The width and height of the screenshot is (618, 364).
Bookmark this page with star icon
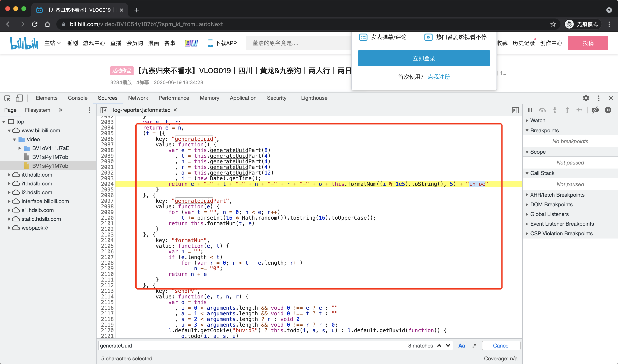[x=553, y=24]
